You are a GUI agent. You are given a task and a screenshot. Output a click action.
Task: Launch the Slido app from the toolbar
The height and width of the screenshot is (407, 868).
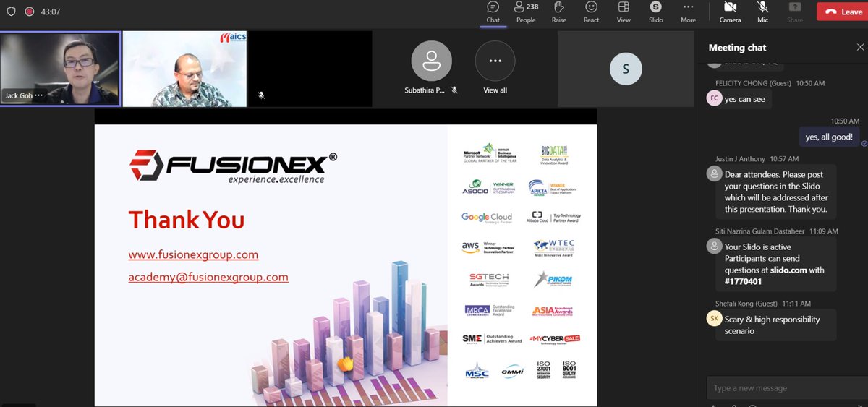(655, 12)
